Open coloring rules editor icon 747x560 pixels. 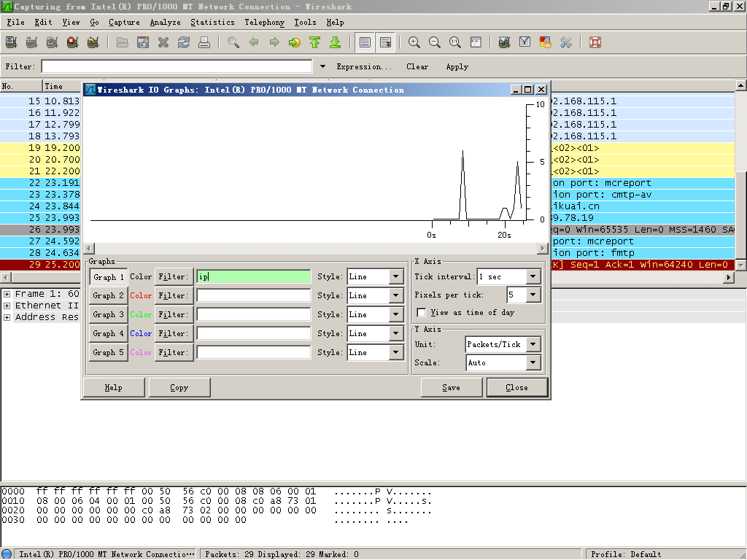click(x=546, y=42)
